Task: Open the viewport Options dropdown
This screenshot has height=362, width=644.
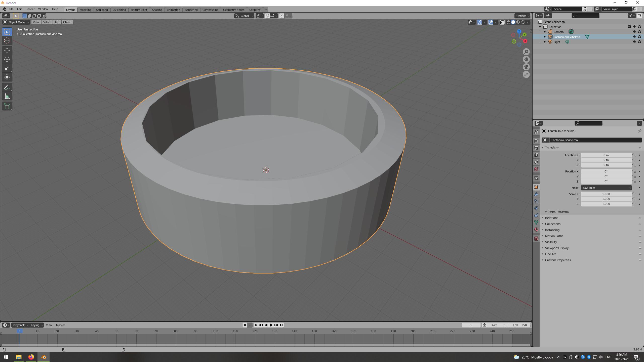Action: (522, 16)
